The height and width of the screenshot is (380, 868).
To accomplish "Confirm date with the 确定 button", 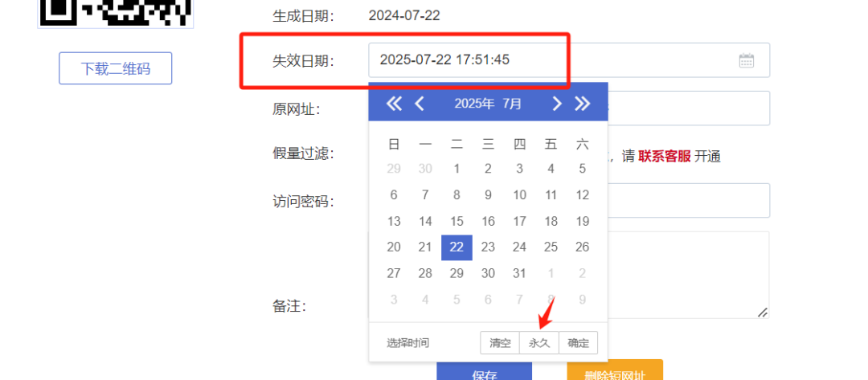I will coord(578,343).
